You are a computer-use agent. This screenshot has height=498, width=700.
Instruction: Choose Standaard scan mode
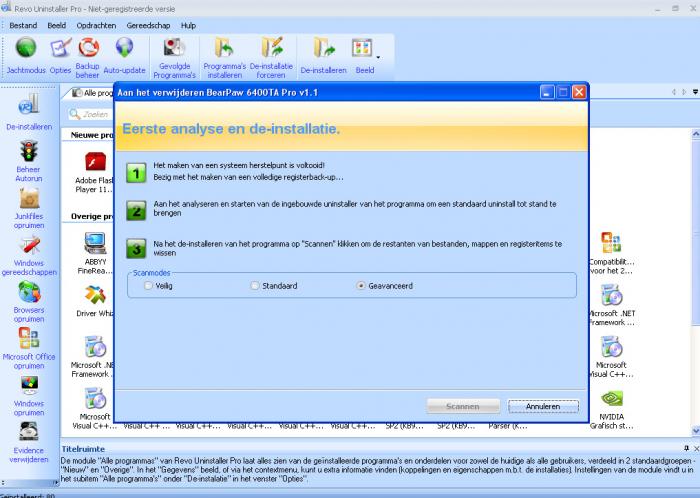point(254,286)
